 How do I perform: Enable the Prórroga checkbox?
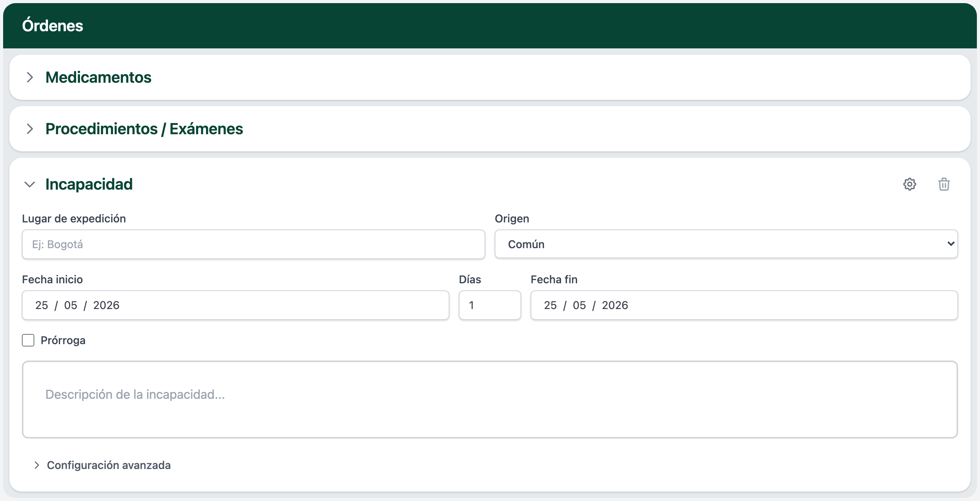(28, 340)
